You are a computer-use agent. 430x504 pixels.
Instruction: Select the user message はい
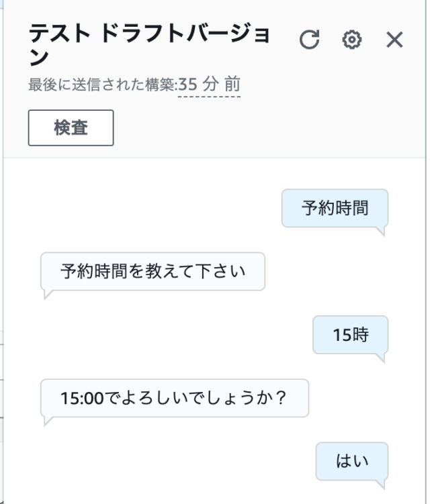coord(352,461)
